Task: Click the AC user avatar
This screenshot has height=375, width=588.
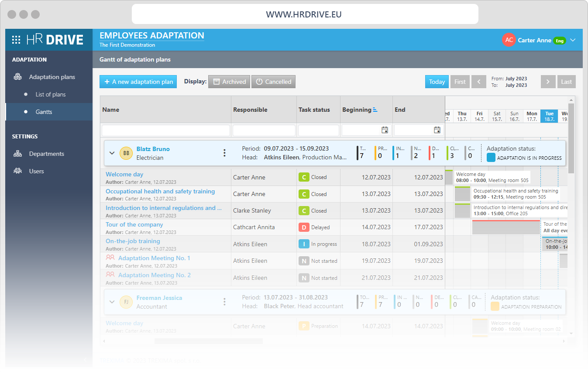Action: (509, 40)
